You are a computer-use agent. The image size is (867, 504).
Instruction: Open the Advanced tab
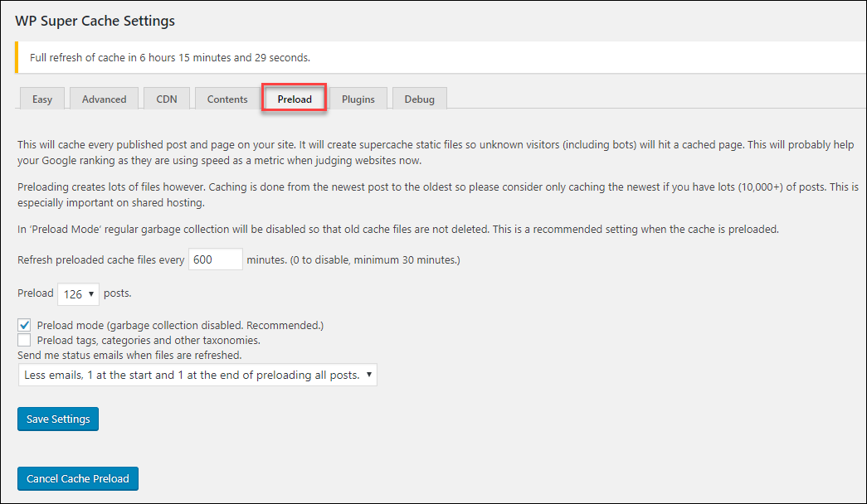(x=104, y=99)
